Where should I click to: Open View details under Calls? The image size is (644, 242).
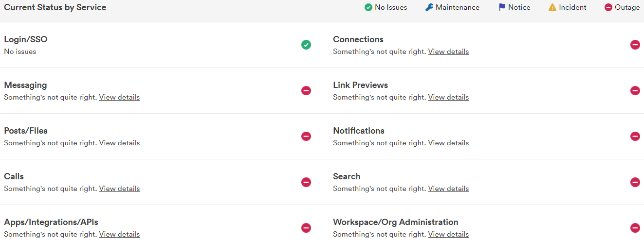click(119, 189)
